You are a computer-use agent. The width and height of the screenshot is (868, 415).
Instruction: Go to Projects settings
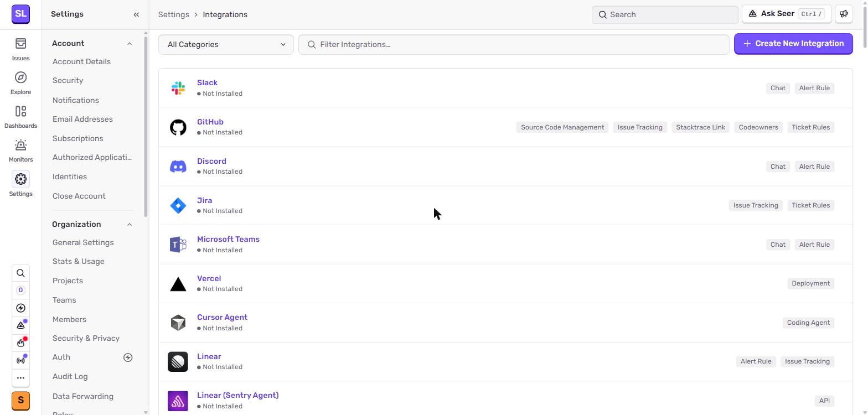tap(68, 281)
